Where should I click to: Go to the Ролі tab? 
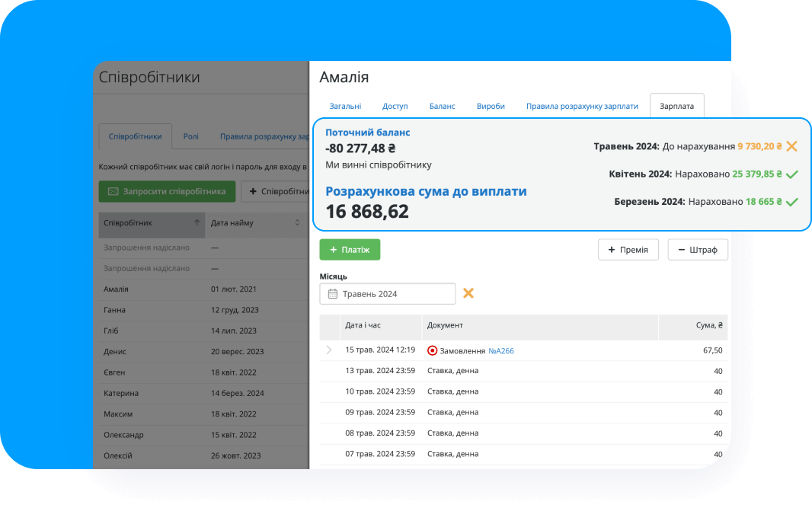190,137
